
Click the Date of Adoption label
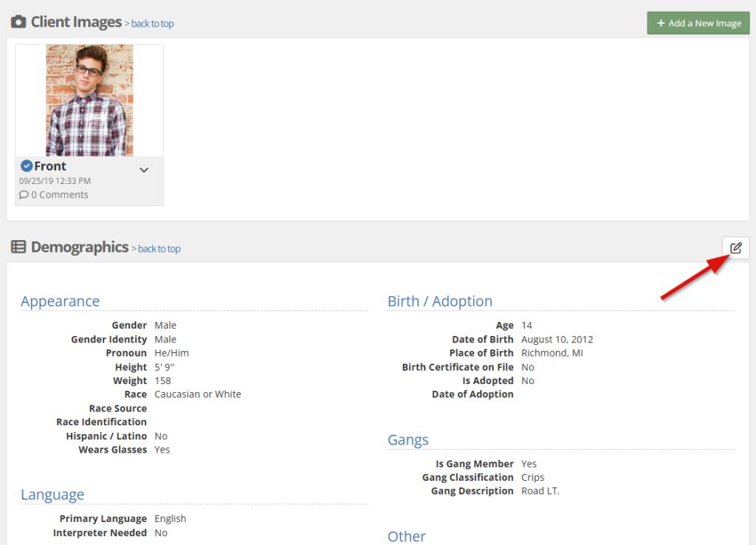tap(472, 394)
